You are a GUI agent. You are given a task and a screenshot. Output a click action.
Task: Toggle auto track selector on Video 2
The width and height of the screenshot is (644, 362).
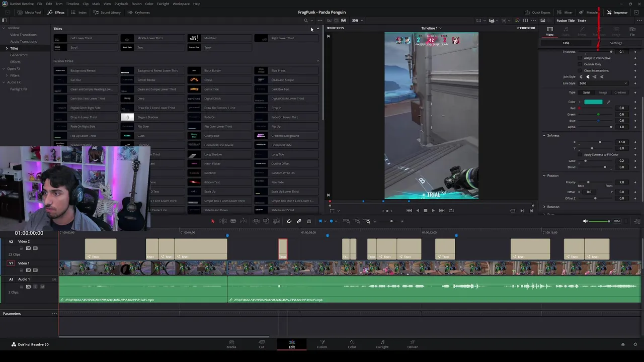click(28, 248)
